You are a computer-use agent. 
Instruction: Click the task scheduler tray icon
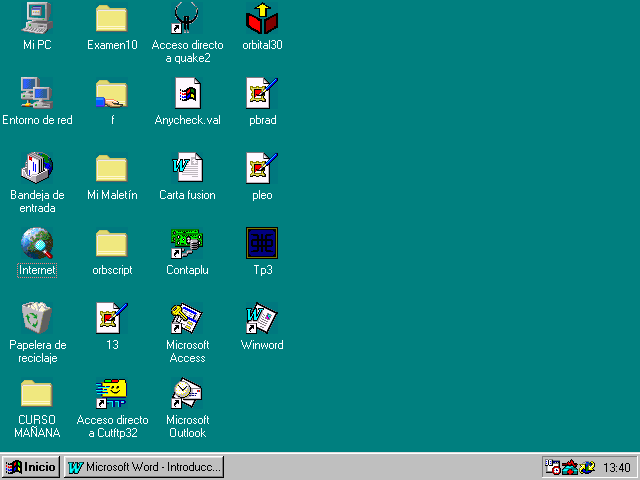553,467
